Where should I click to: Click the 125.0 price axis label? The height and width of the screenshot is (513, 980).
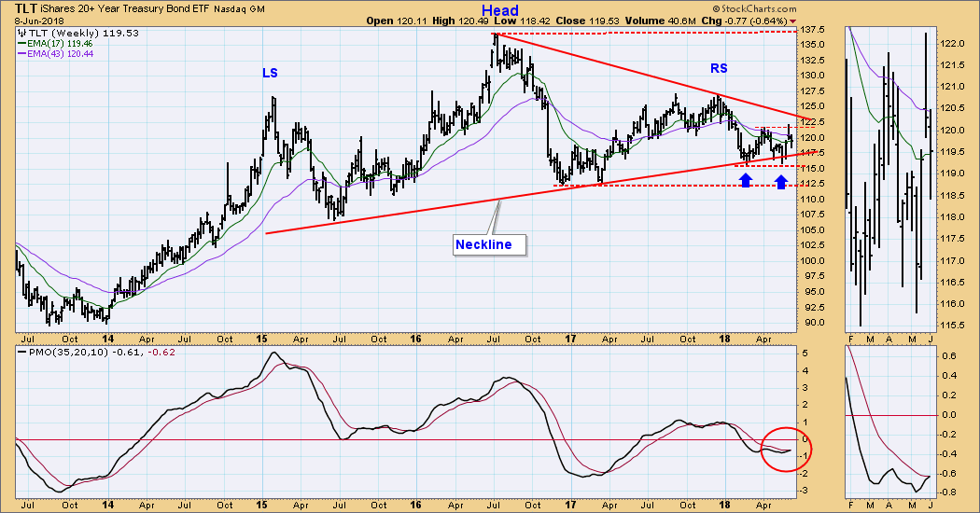[x=811, y=107]
